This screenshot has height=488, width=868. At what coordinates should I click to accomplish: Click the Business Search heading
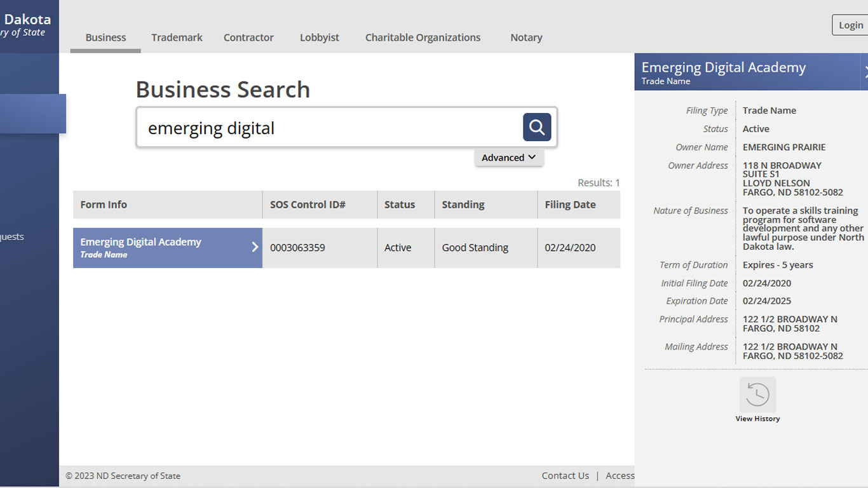click(x=222, y=90)
